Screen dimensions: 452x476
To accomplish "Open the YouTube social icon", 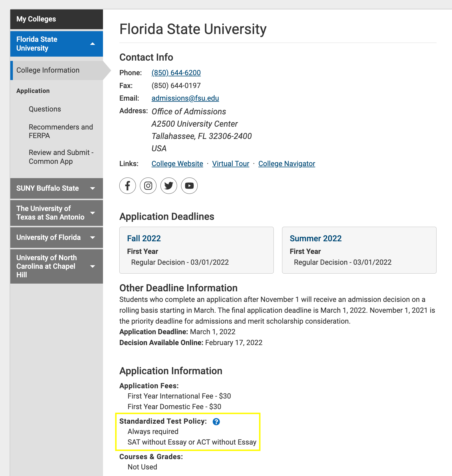I will pos(189,186).
